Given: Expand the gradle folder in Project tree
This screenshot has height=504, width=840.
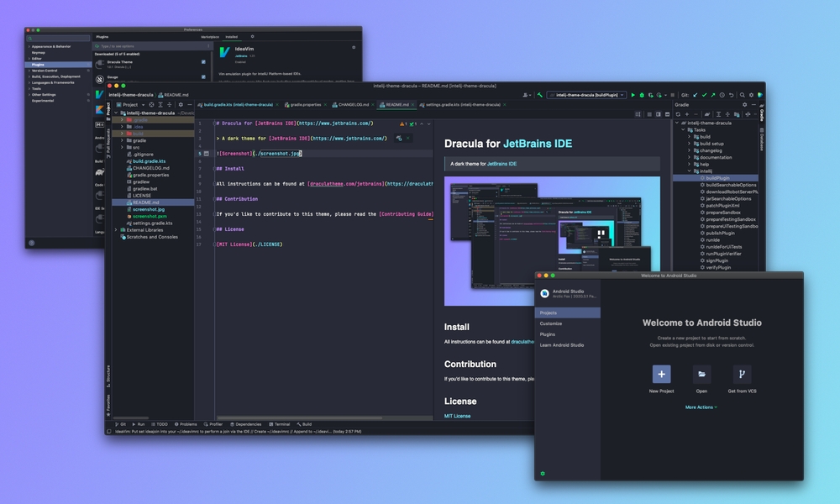Looking at the screenshot, I should pyautogui.click(x=122, y=140).
